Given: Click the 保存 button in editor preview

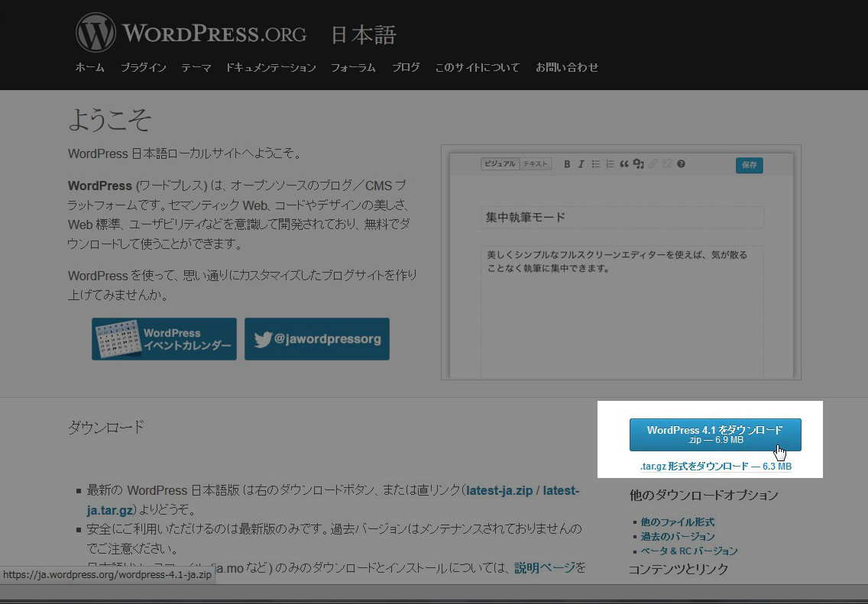Looking at the screenshot, I should (x=749, y=165).
